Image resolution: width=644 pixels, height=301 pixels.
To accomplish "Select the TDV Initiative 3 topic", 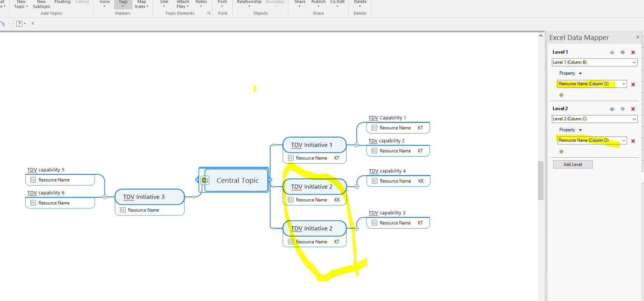I will (x=149, y=197).
